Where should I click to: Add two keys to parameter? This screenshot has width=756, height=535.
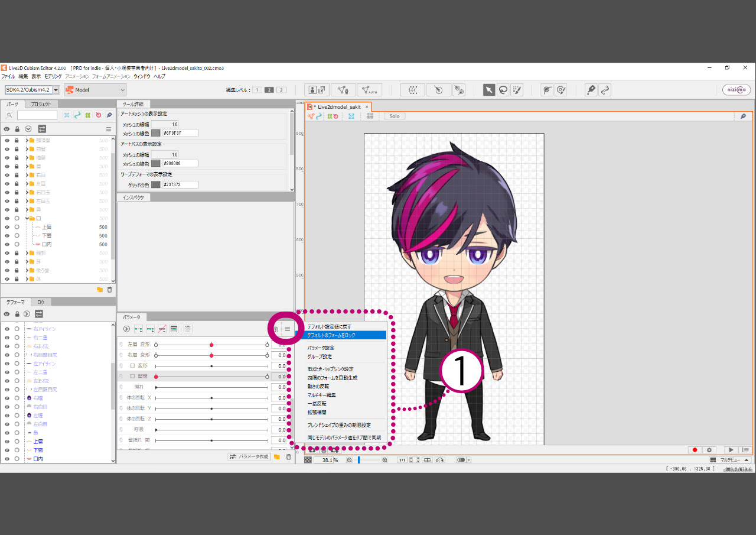tap(138, 329)
